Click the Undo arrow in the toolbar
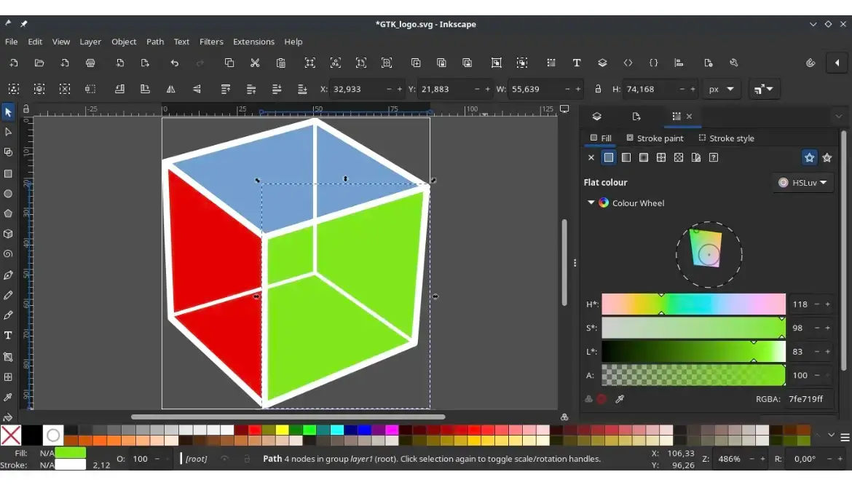The height and width of the screenshot is (504, 852). pyautogui.click(x=175, y=63)
